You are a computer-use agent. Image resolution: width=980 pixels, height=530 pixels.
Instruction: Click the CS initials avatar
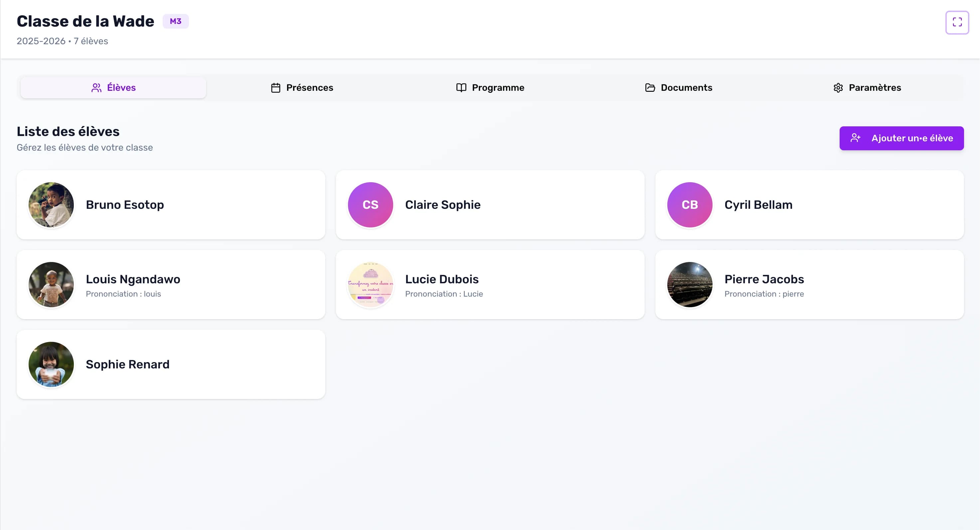click(x=370, y=205)
